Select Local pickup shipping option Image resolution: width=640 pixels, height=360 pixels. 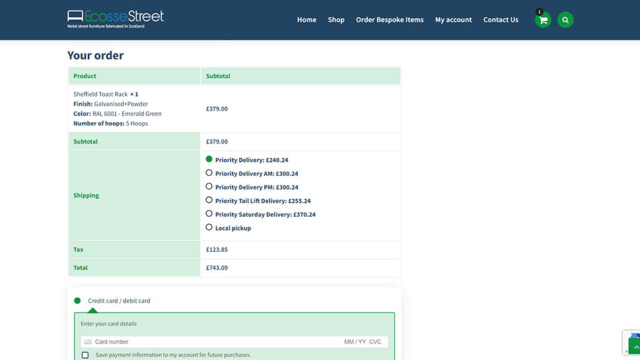(209, 227)
